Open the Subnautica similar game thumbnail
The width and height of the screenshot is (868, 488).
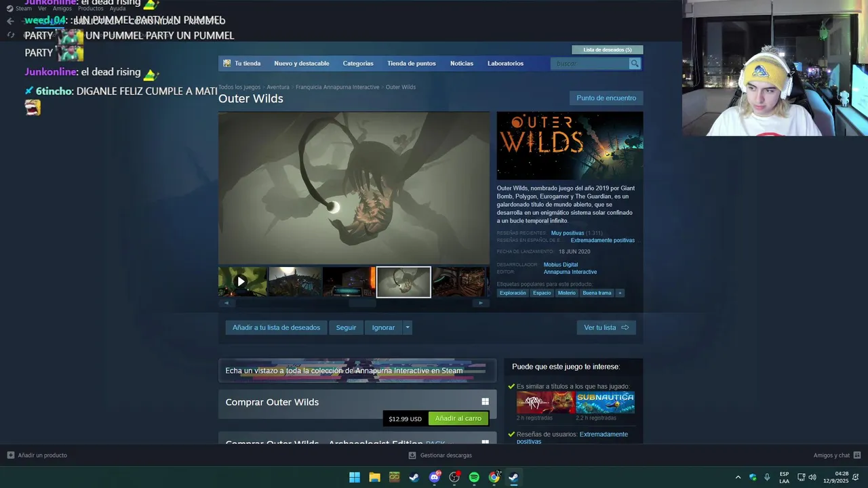pos(605,402)
